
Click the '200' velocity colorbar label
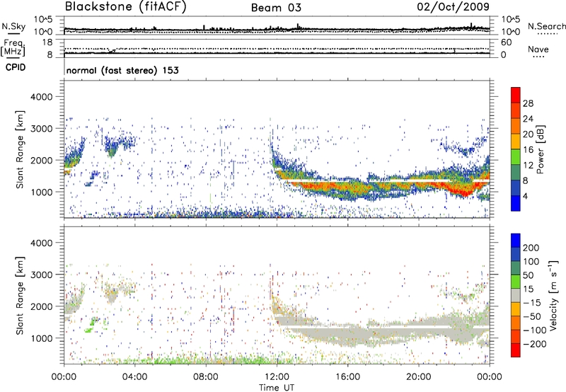pyautogui.click(x=531, y=248)
